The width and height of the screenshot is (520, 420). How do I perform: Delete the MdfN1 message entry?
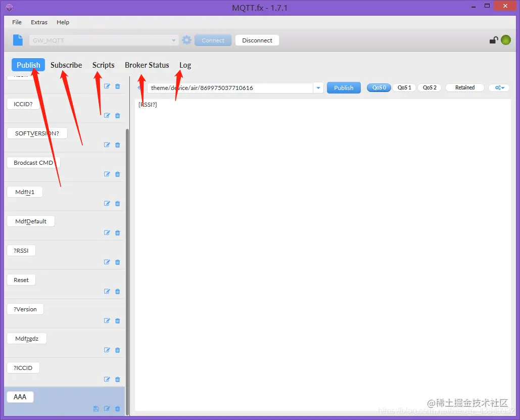click(x=117, y=203)
